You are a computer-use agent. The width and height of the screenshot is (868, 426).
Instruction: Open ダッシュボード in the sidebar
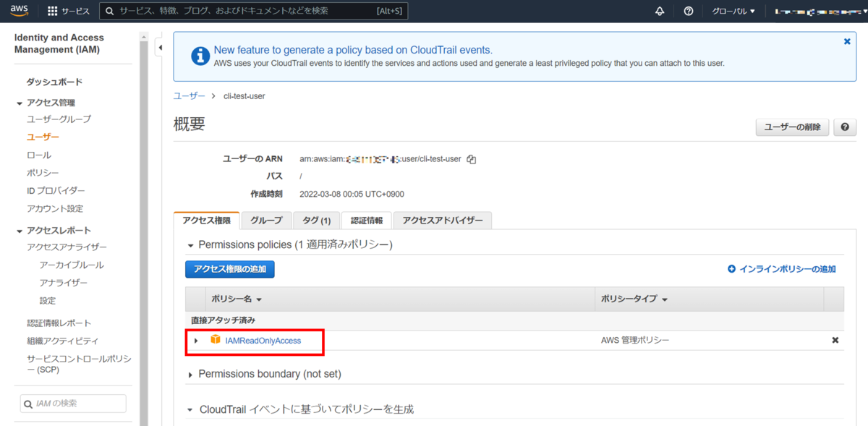tap(54, 82)
